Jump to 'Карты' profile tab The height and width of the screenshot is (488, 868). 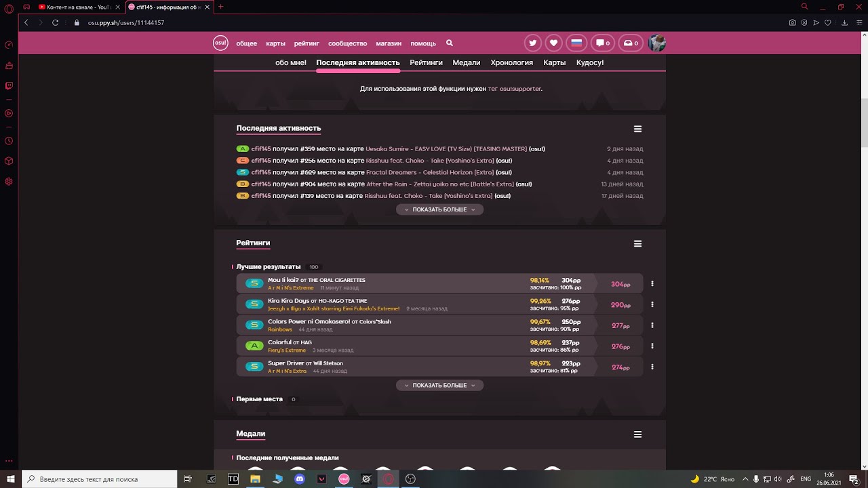coord(554,62)
